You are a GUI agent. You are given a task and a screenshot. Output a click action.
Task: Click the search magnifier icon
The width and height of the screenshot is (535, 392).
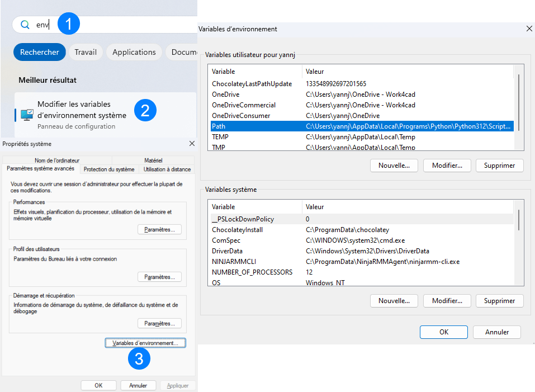(25, 25)
